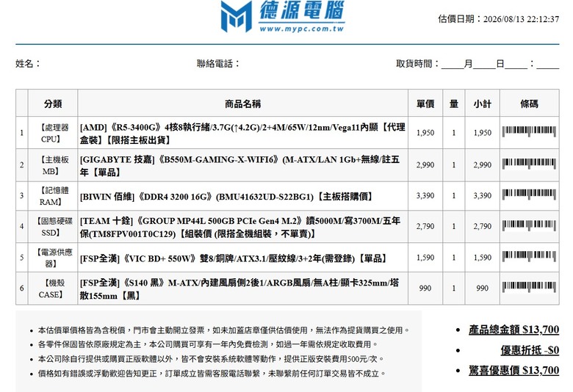This screenshot has width=573, height=392.
Task: Click the AMD R5-3400G product name
Action: pyautogui.click(x=242, y=134)
